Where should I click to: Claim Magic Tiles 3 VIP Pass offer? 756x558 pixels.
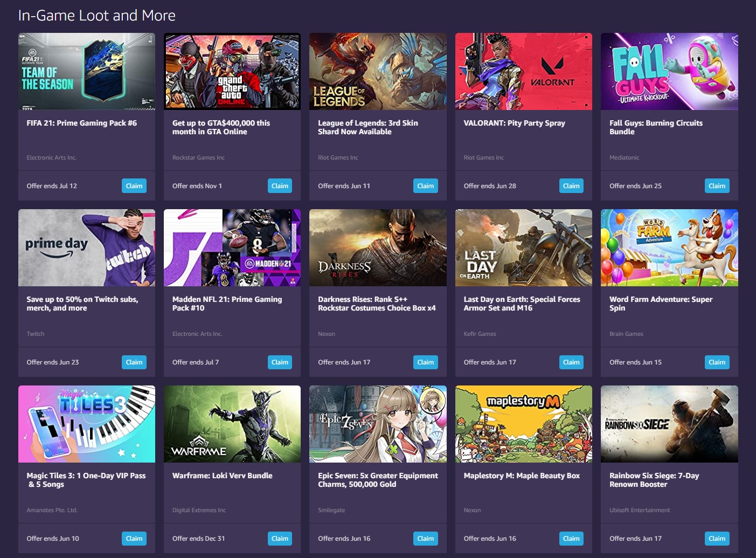coord(134,539)
